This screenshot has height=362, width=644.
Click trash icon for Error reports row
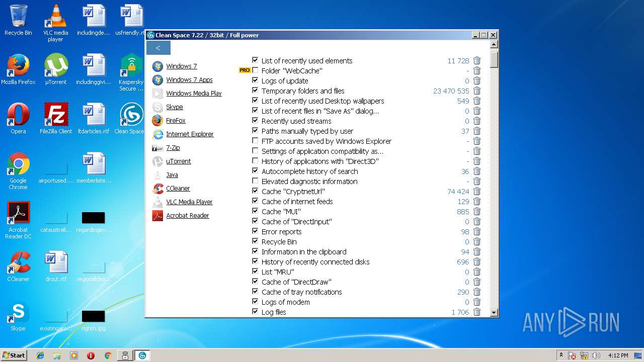point(477,232)
